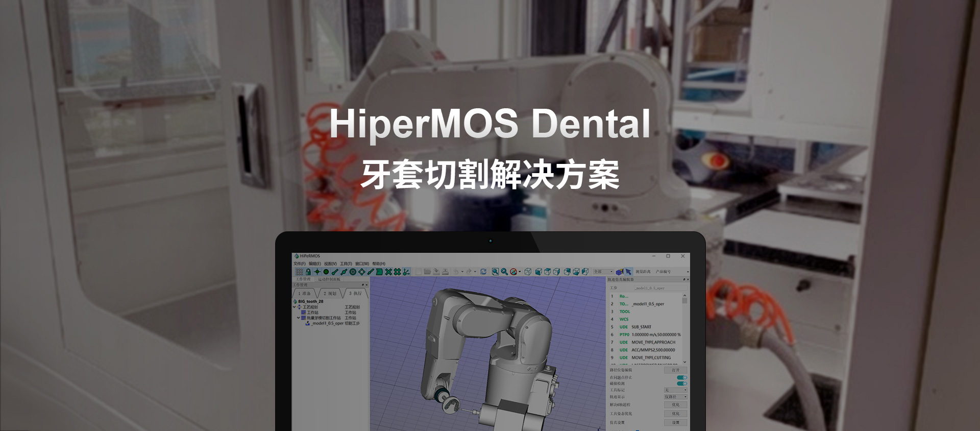Screen dimensions: 980x431
Task: Toggle the 碰撞检测 collision detection switch
Action: point(682,383)
